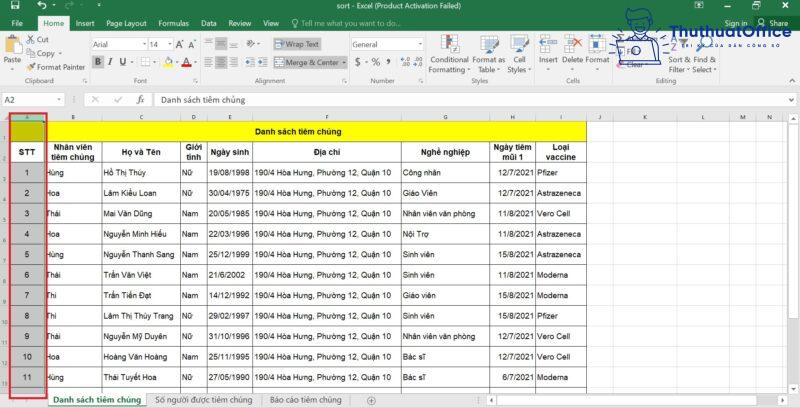Expand the Font Color dropdown arrow
800x408 pixels.
(195, 62)
